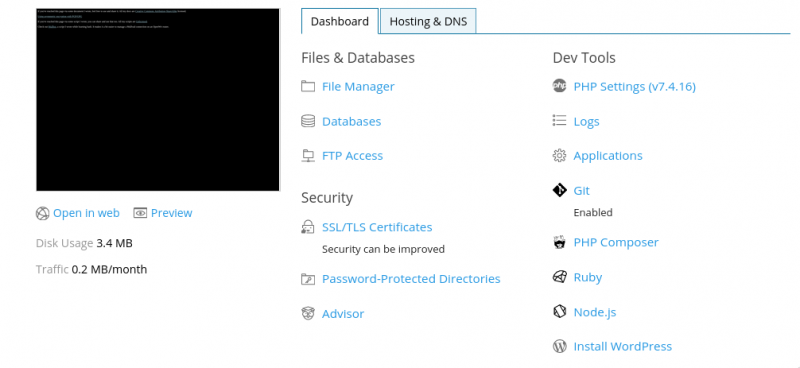Image resolution: width=800 pixels, height=368 pixels.
Task: Open the Node.js link
Action: [x=595, y=312]
